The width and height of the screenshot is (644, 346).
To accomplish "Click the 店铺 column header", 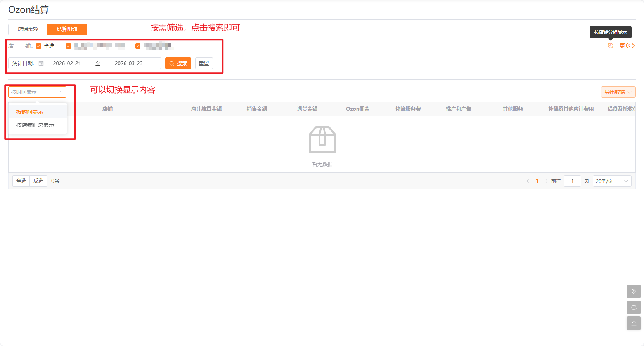I will tap(107, 109).
